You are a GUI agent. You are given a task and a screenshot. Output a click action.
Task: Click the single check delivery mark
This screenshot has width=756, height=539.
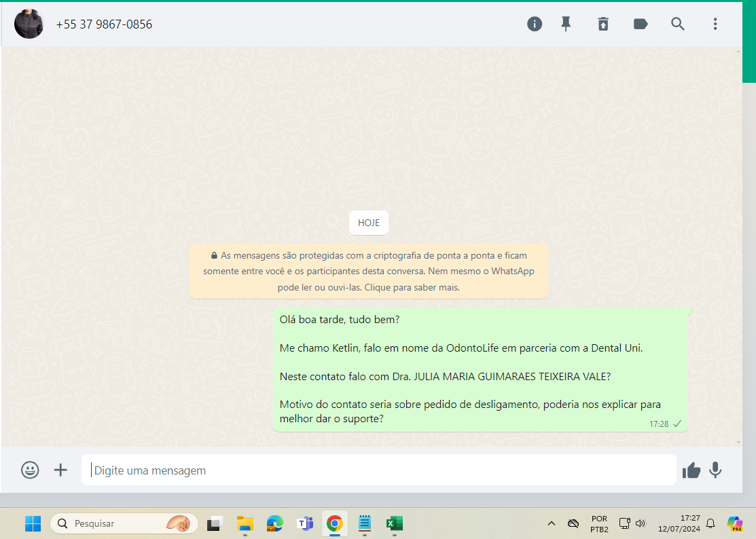coord(677,424)
